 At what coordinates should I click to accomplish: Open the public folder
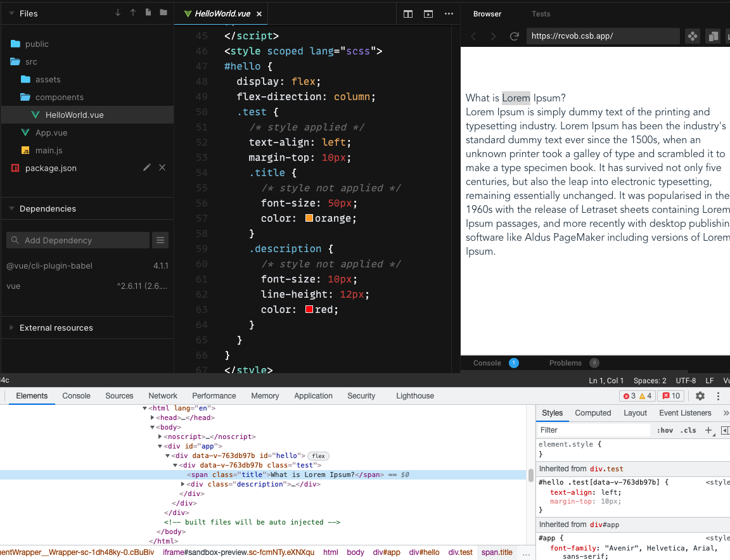click(x=37, y=44)
